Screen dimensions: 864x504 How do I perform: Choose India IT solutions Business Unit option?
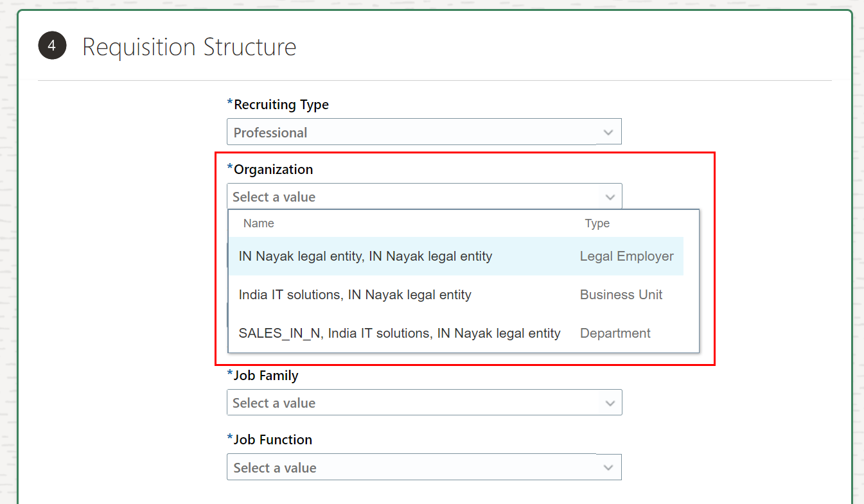(355, 294)
